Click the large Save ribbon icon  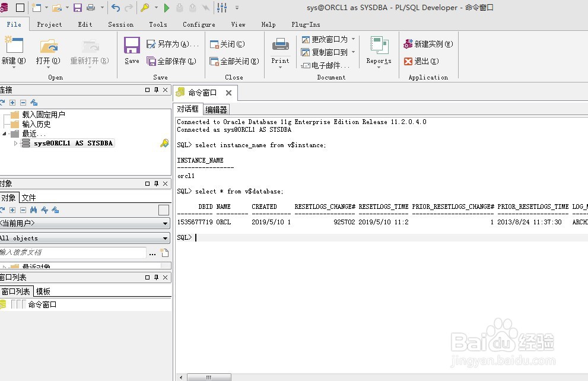(132, 46)
